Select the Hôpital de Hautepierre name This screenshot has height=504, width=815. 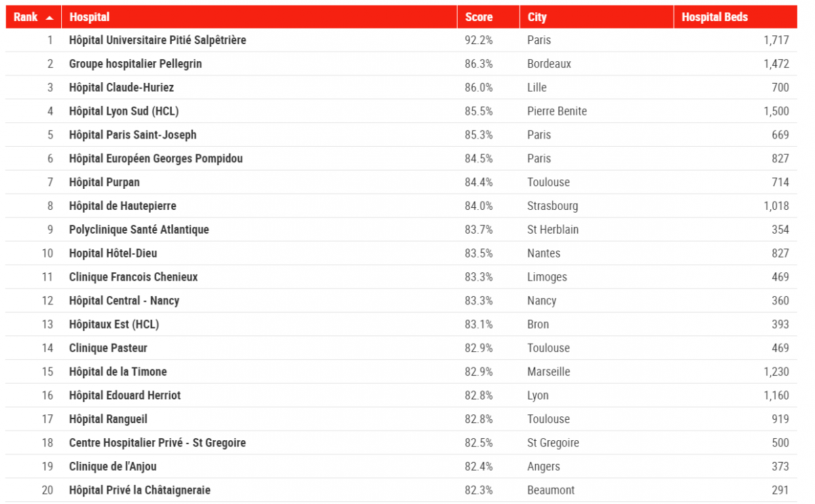tap(122, 206)
